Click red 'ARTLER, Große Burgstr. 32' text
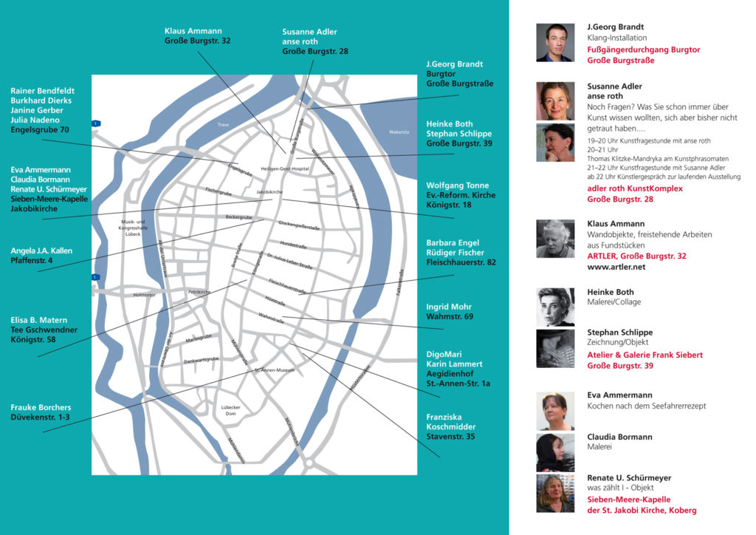 pos(637,256)
